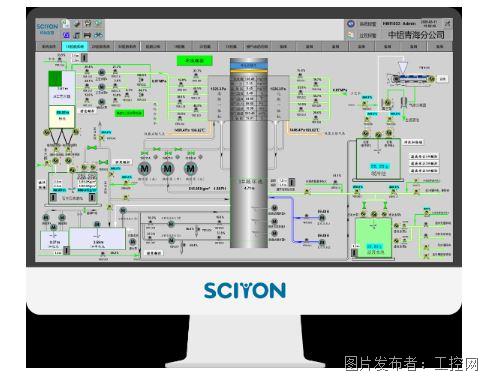Image resolution: width=486 pixels, height=378 pixels.
Task: Click the bottom button in the stacked trio at right
Action: pyautogui.click(x=424, y=171)
